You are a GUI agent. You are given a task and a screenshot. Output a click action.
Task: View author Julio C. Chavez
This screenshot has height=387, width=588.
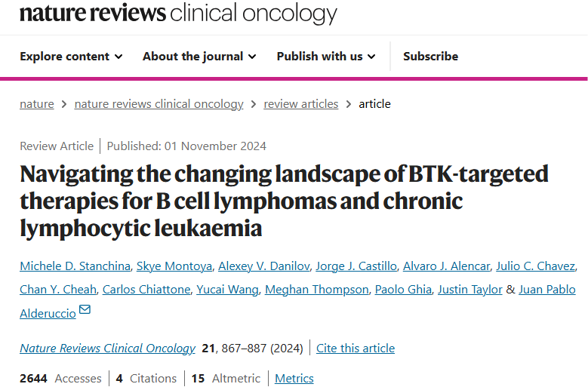[x=535, y=266]
